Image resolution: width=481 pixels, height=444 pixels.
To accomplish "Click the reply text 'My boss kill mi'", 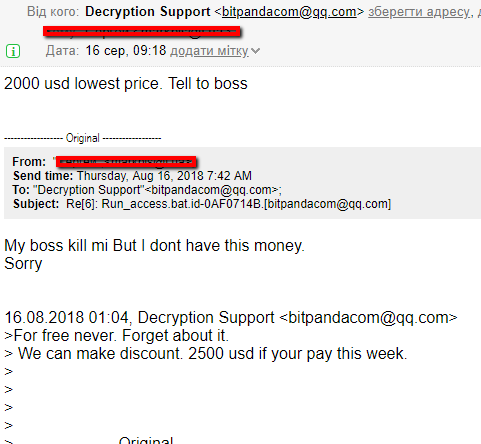I will (x=56, y=246).
